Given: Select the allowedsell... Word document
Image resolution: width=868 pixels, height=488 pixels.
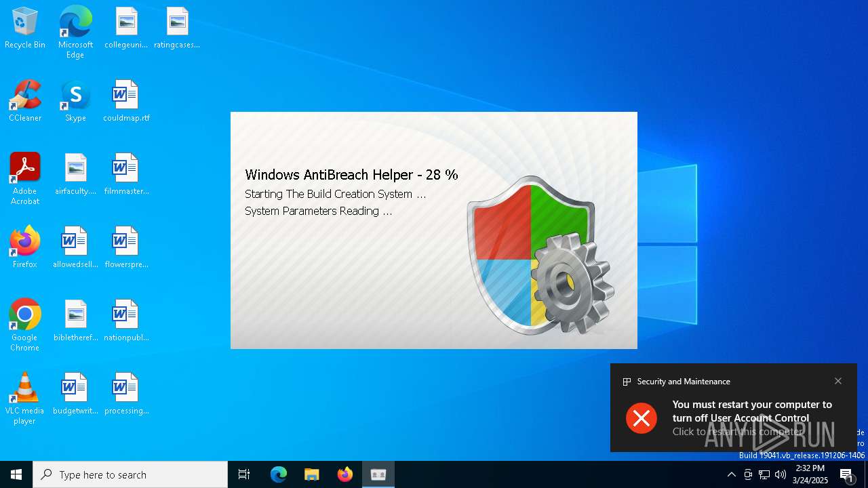Looking at the screenshot, I should (x=75, y=248).
